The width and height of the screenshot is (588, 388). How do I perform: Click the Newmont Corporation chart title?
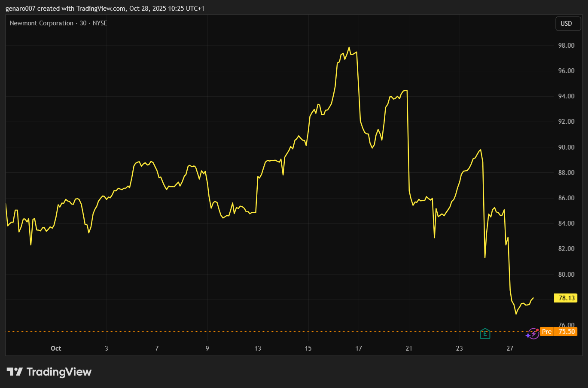click(58, 23)
